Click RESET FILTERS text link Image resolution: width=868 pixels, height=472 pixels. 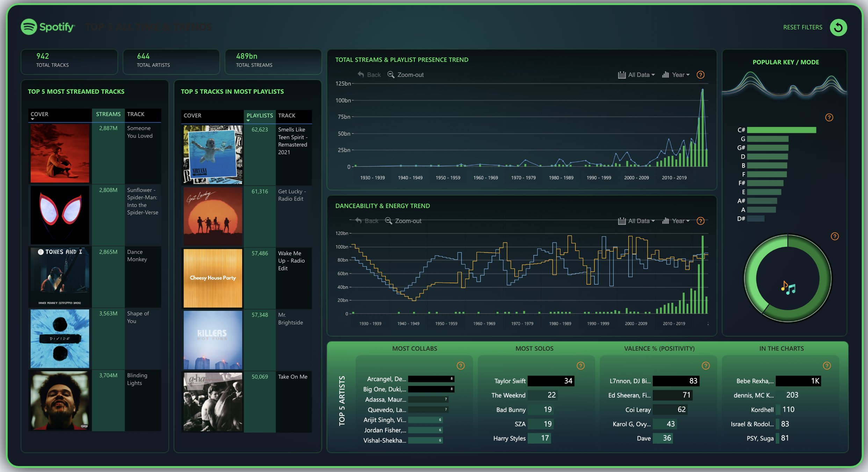[x=803, y=27]
